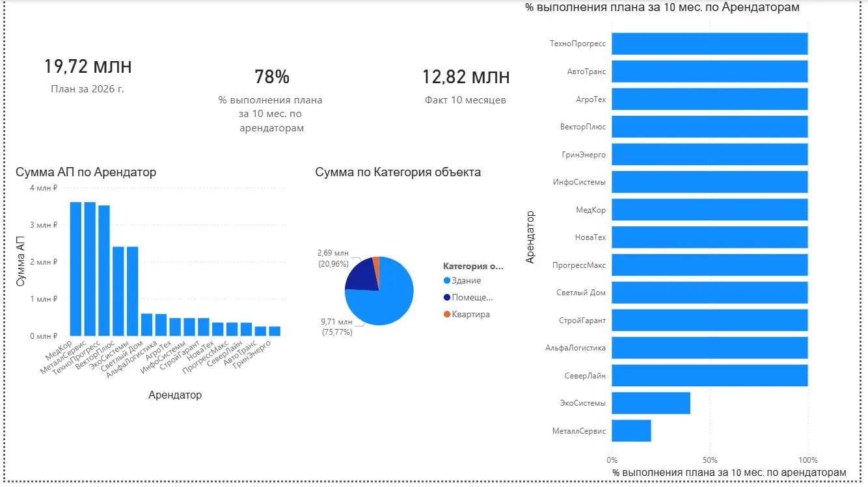
Task: Click the first tallest МедКор column in left chart
Action: (x=75, y=269)
